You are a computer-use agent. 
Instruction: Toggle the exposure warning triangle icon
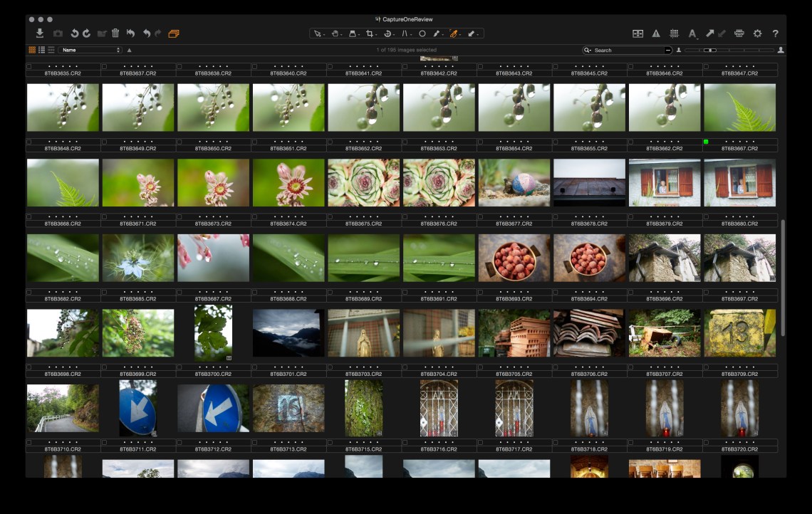point(656,33)
